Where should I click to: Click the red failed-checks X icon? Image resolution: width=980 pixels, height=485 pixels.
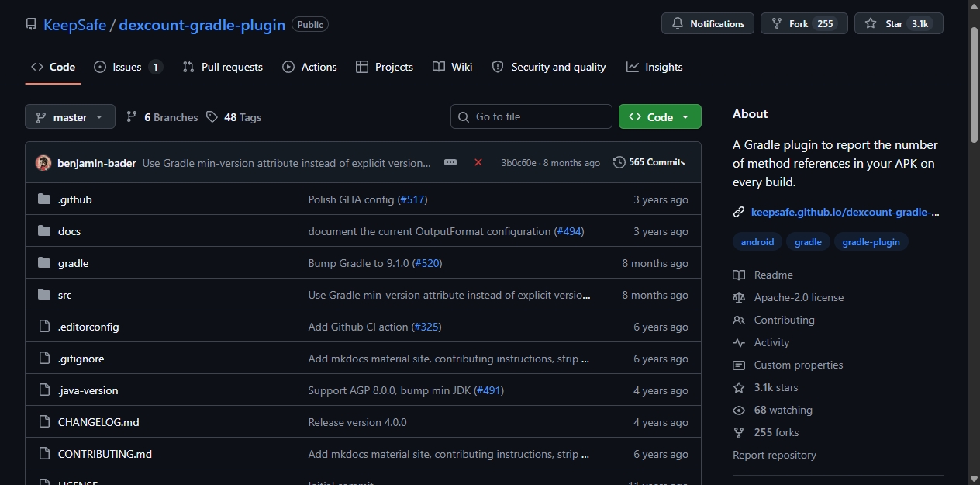(x=478, y=162)
